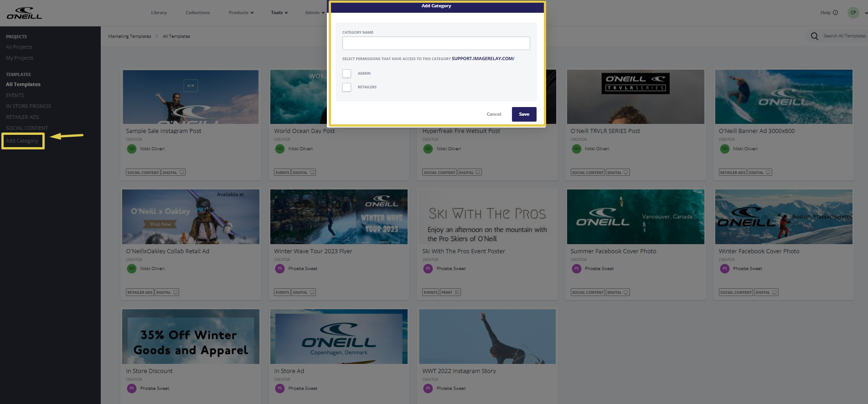The image size is (868, 404).
Task: Click NO avatar on O'Neill TRVLR SERIES Post
Action: click(x=577, y=148)
